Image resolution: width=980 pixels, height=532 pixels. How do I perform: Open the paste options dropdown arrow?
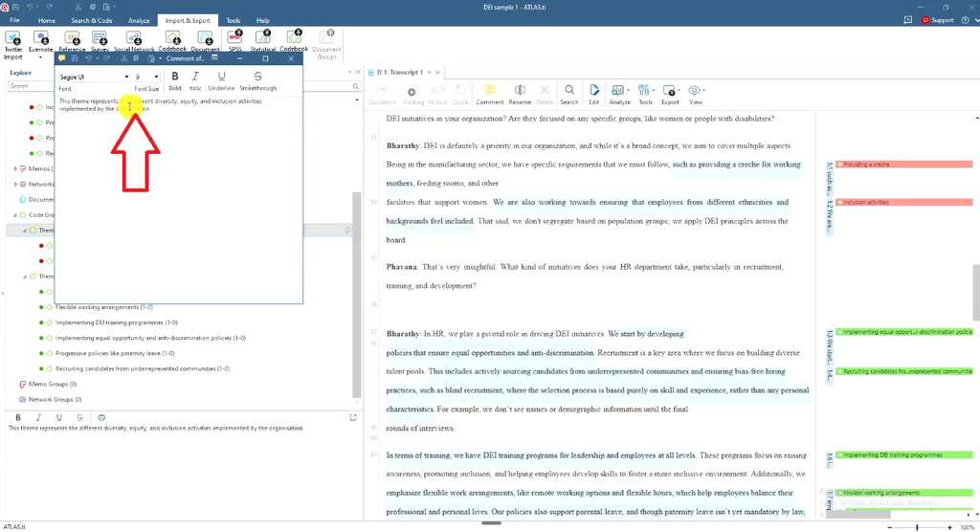(x=160, y=58)
